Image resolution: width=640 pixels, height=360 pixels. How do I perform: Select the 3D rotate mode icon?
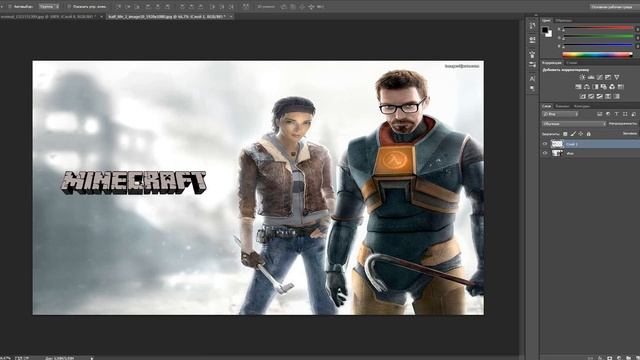pyautogui.click(x=283, y=7)
